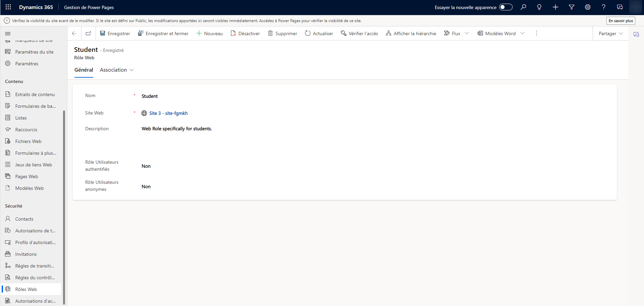
Task: Click the search magnifier icon in header
Action: pyautogui.click(x=523, y=7)
